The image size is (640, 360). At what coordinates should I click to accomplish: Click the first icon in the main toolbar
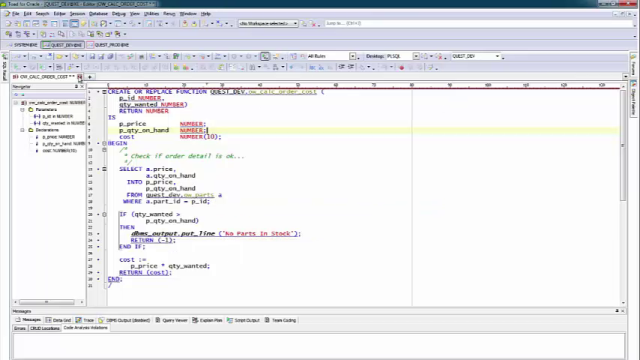(x=9, y=24)
